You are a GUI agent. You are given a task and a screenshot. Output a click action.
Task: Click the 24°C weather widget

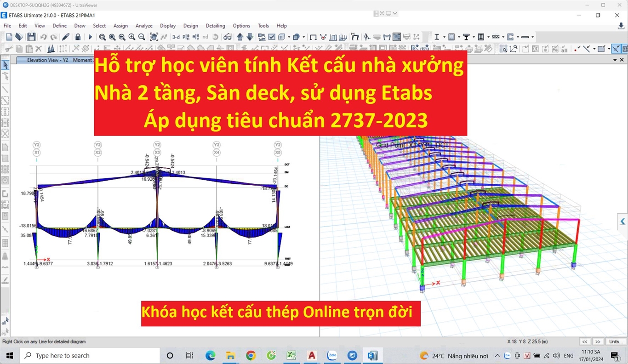click(454, 356)
